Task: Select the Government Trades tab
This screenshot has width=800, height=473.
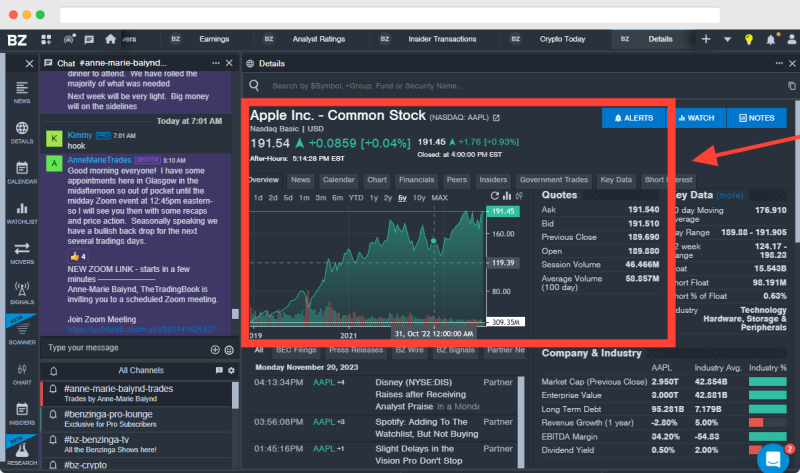Action: click(x=554, y=180)
